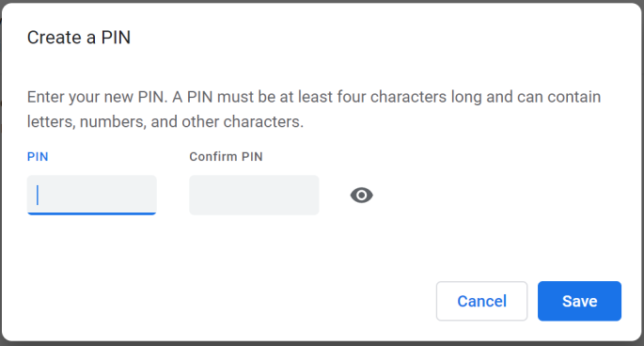Focus the PIN input field
The image size is (644, 346).
[x=91, y=196]
